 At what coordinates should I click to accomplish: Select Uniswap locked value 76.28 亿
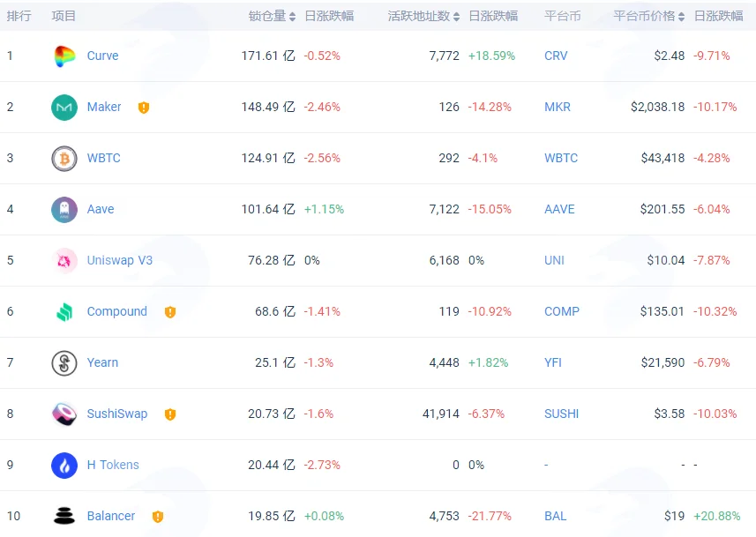click(x=272, y=260)
